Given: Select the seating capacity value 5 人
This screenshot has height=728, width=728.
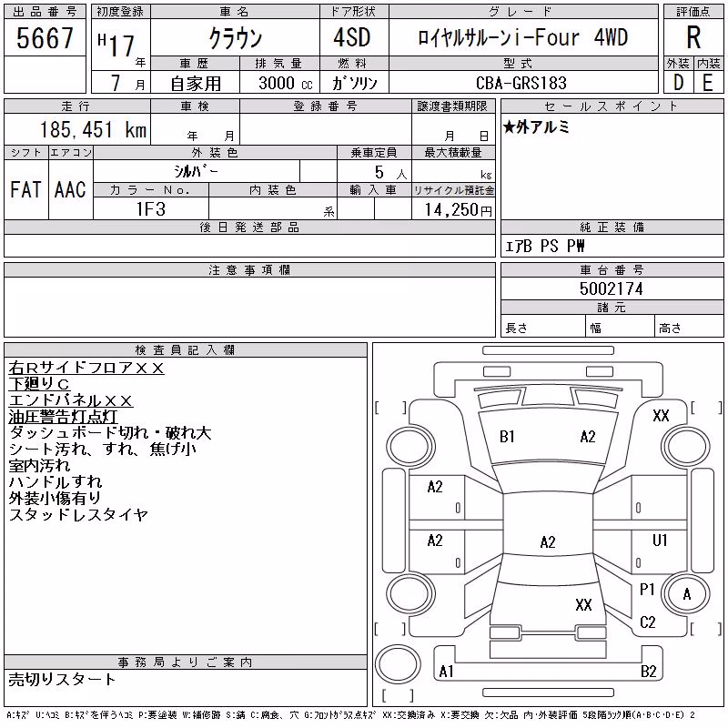Looking at the screenshot, I should pos(390,173).
